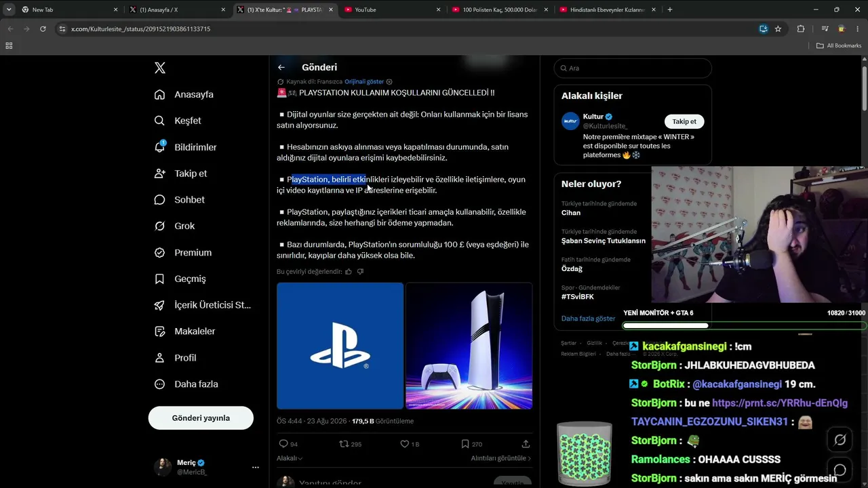Click the post timestamp ÖS 4:44
868x488 pixels.
point(311,421)
